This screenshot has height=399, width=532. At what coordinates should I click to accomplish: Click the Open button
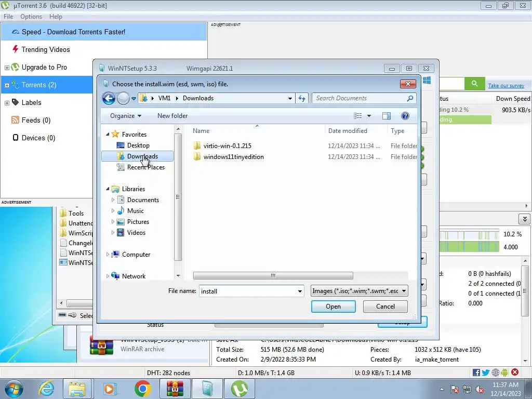pyautogui.click(x=333, y=307)
